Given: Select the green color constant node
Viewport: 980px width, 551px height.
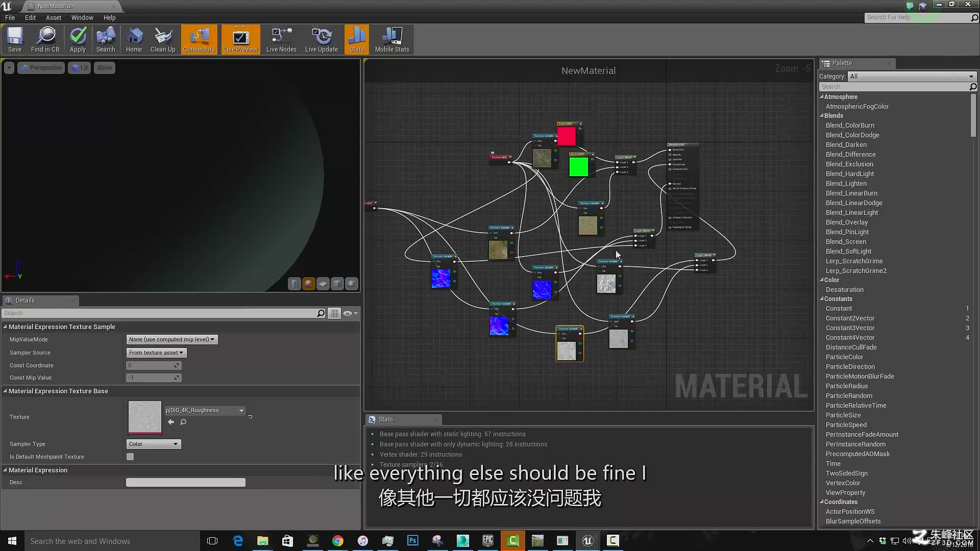Looking at the screenshot, I should point(579,167).
